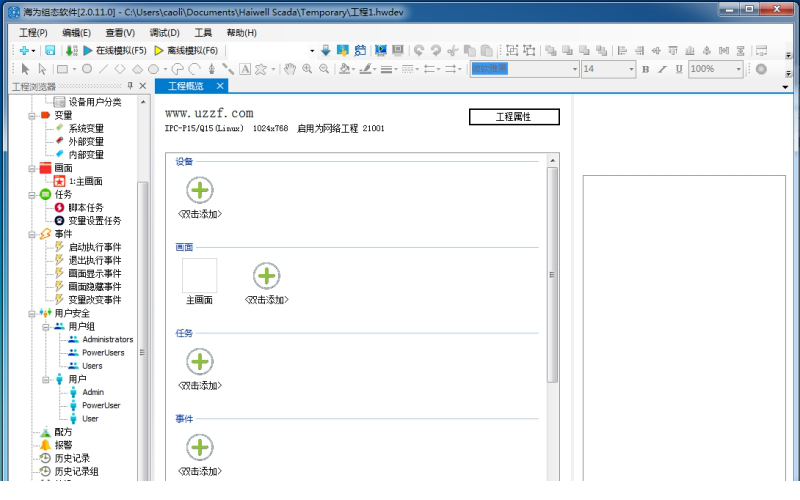Click add button under 设备 section
The height and width of the screenshot is (500, 800).
(x=199, y=190)
